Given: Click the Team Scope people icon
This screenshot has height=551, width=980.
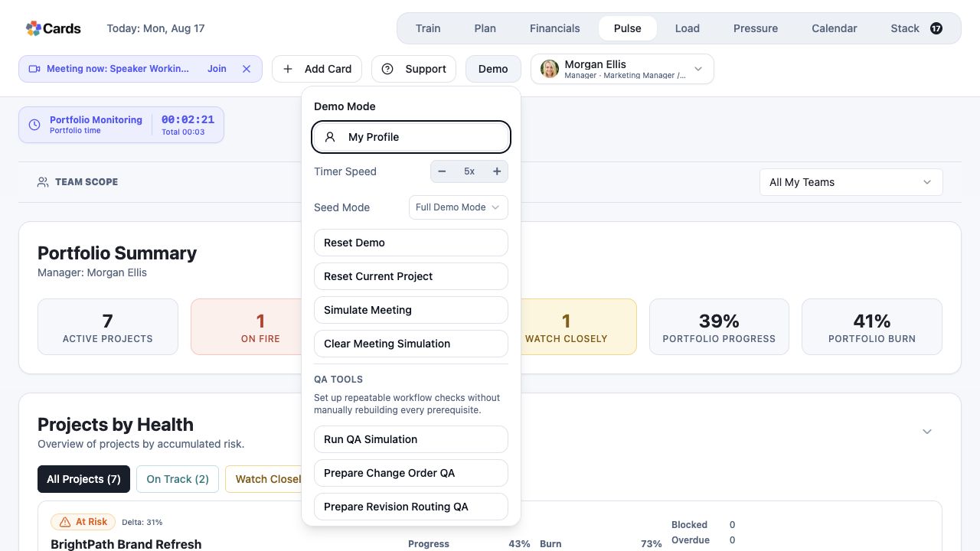Looking at the screenshot, I should (x=43, y=182).
